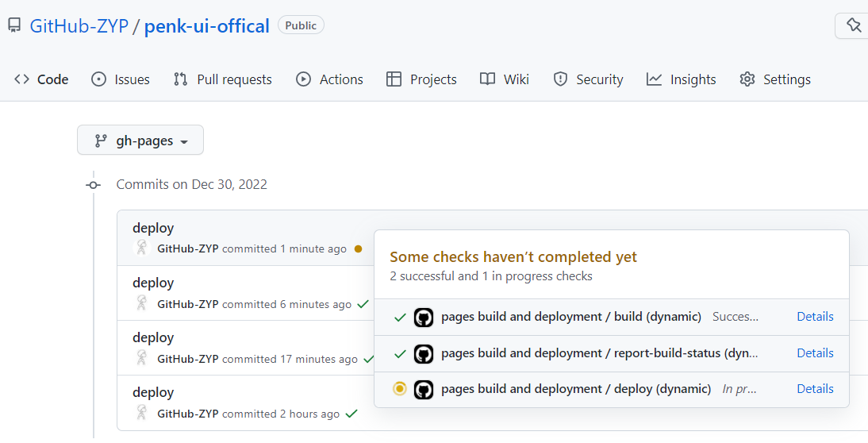Click author avatar on 1 minute ago commit
This screenshot has width=868, height=443.
point(142,248)
